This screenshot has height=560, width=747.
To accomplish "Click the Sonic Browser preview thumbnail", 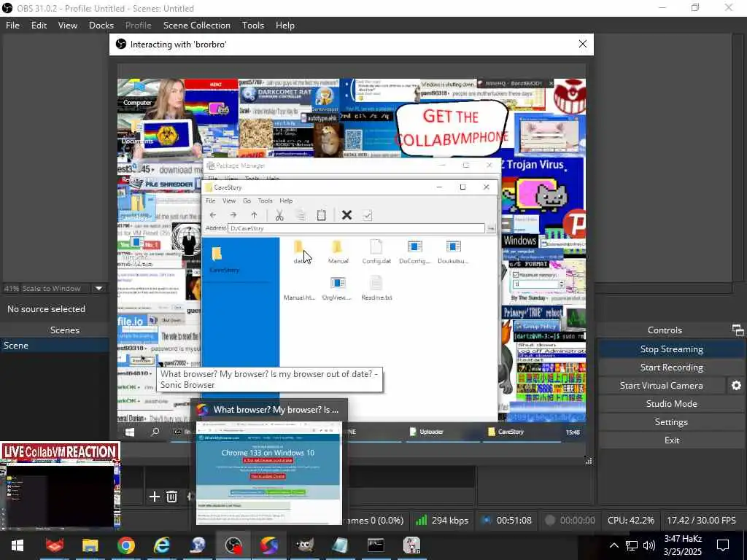I will (x=269, y=472).
